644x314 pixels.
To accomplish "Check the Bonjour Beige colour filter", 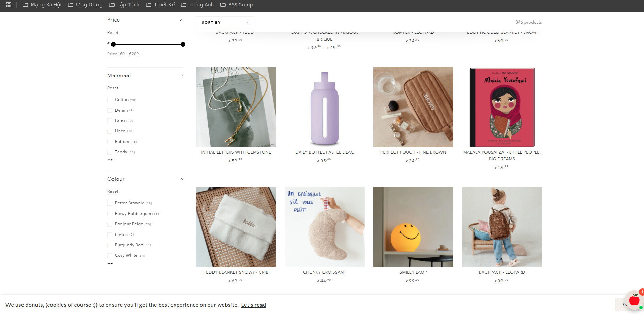I will [110, 224].
